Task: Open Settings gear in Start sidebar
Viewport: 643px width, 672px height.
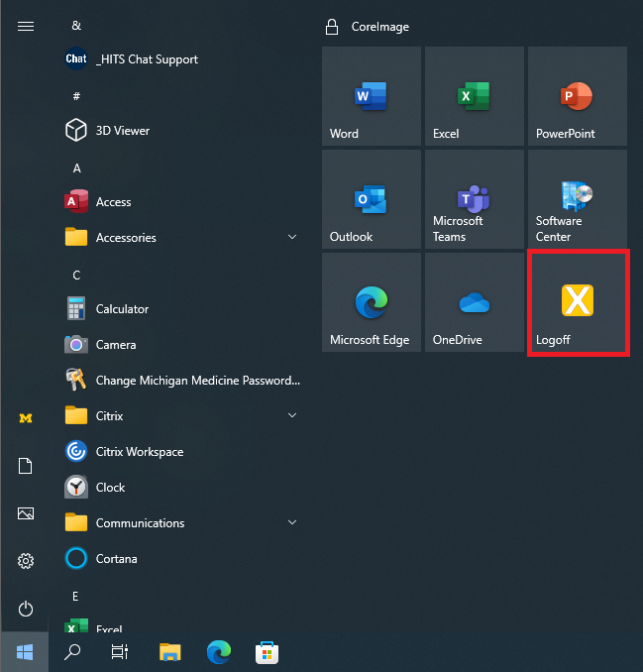Action: pyautogui.click(x=26, y=561)
